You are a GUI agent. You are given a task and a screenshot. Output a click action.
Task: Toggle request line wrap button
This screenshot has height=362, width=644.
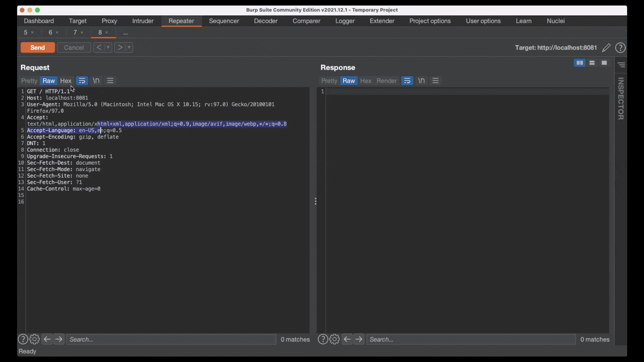82,81
